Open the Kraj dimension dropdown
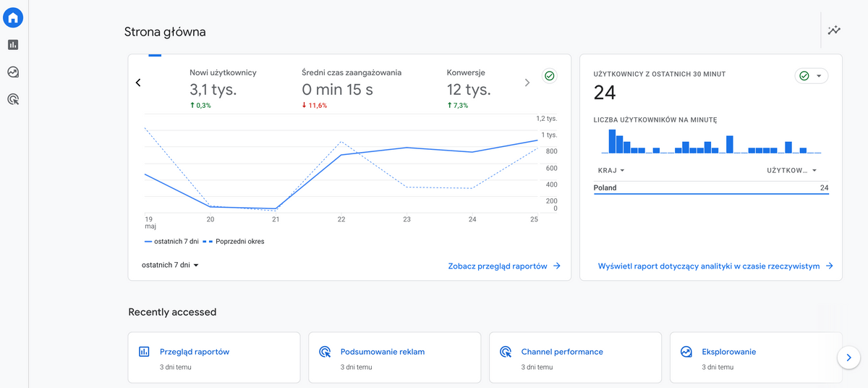The height and width of the screenshot is (388, 868). click(611, 171)
